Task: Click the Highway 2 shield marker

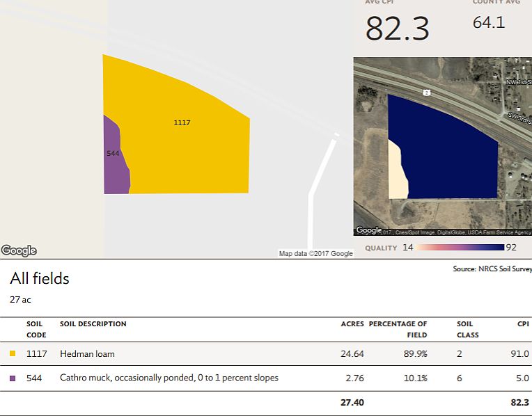Action: click(426, 93)
